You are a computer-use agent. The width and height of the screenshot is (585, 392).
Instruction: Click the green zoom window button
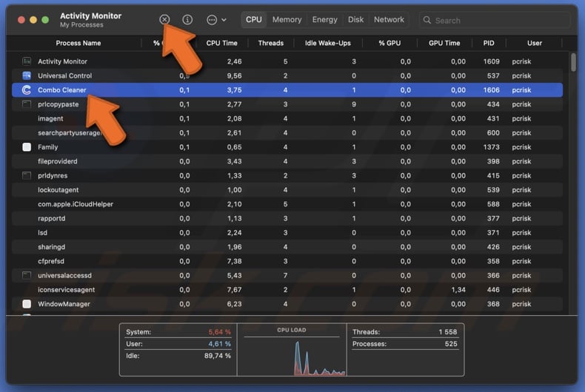45,20
